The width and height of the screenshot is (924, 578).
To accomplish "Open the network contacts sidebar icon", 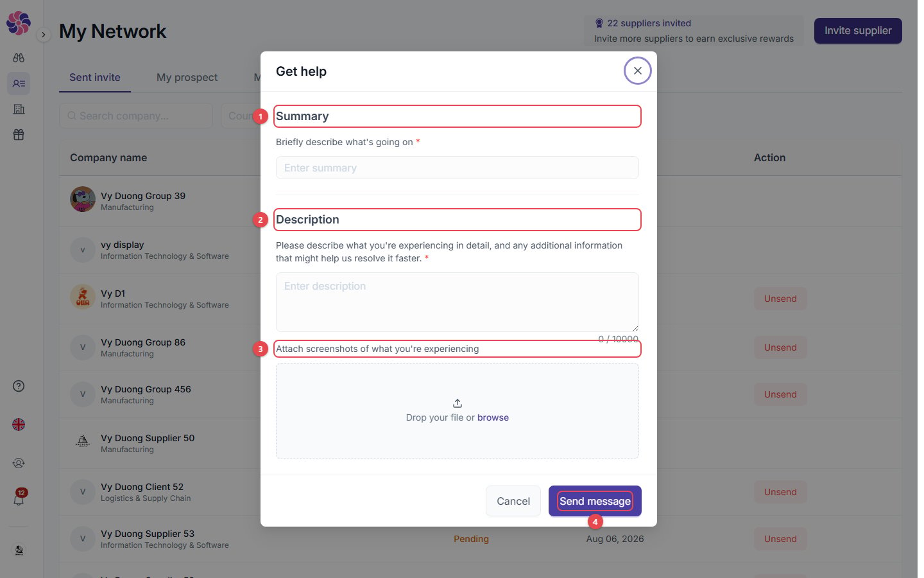I will pos(19,83).
